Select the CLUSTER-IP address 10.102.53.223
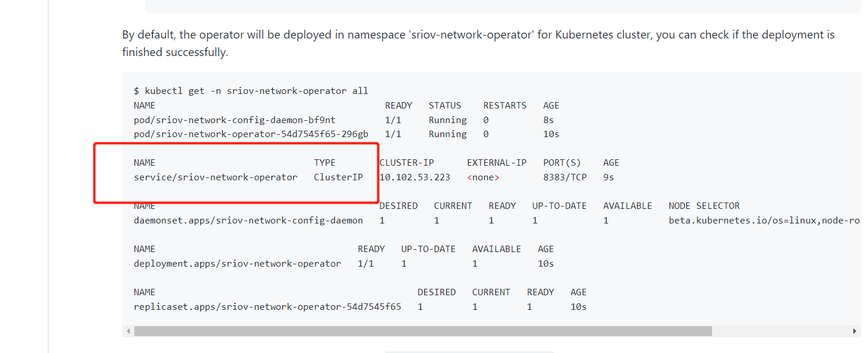Viewport: 868px width, 353px height. (415, 177)
